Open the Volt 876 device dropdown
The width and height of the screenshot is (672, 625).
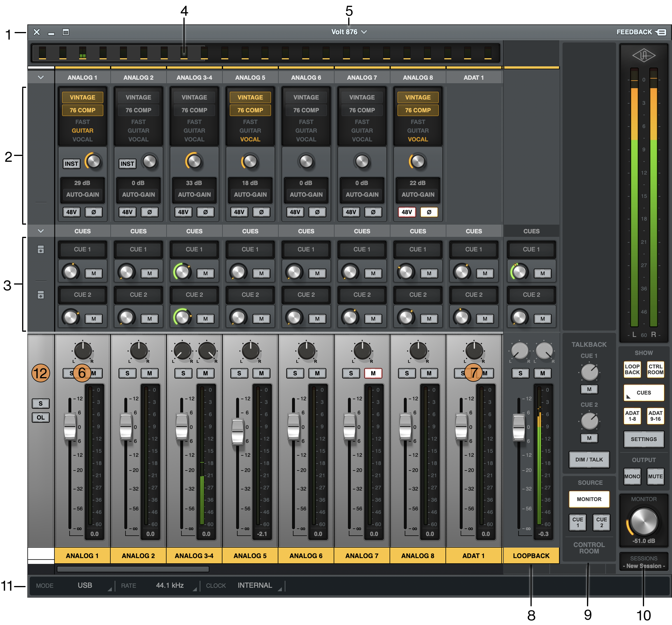coord(349,32)
